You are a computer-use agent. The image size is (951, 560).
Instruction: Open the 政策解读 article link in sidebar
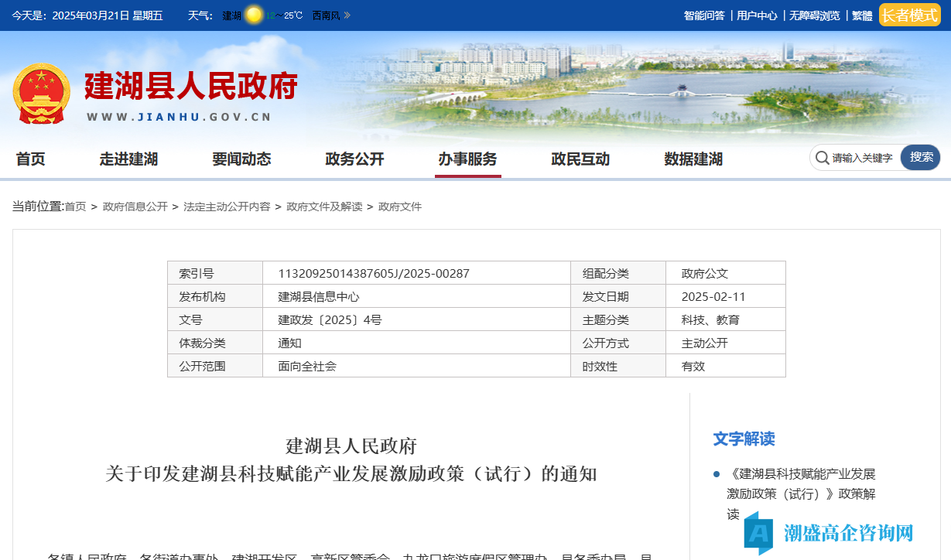point(801,493)
